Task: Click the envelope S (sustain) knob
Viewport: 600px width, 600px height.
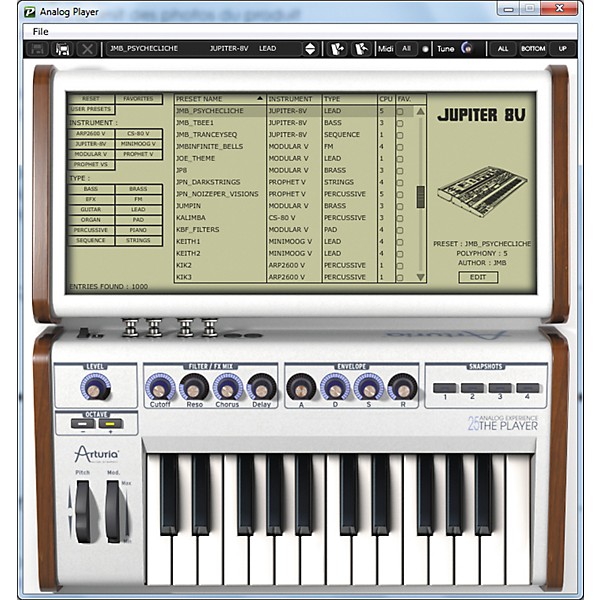Action: click(x=369, y=388)
